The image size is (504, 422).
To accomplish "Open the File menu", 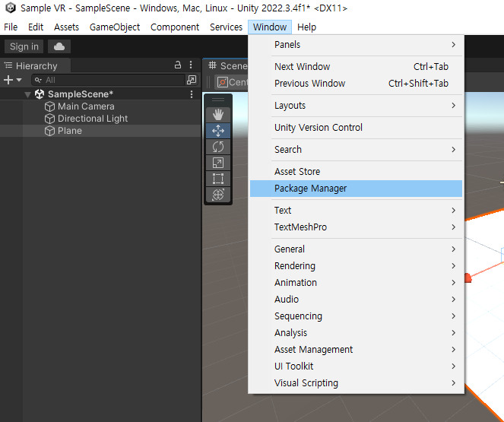I will tap(11, 27).
